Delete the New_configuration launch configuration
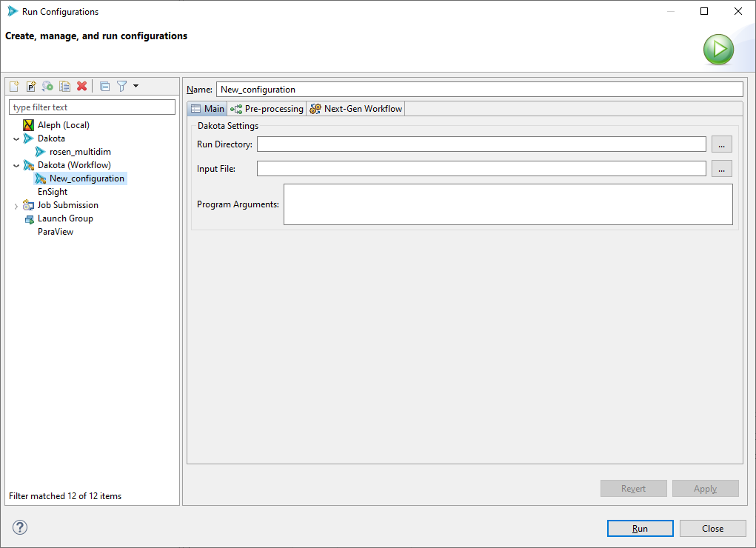Image resolution: width=756 pixels, height=548 pixels. pos(81,86)
